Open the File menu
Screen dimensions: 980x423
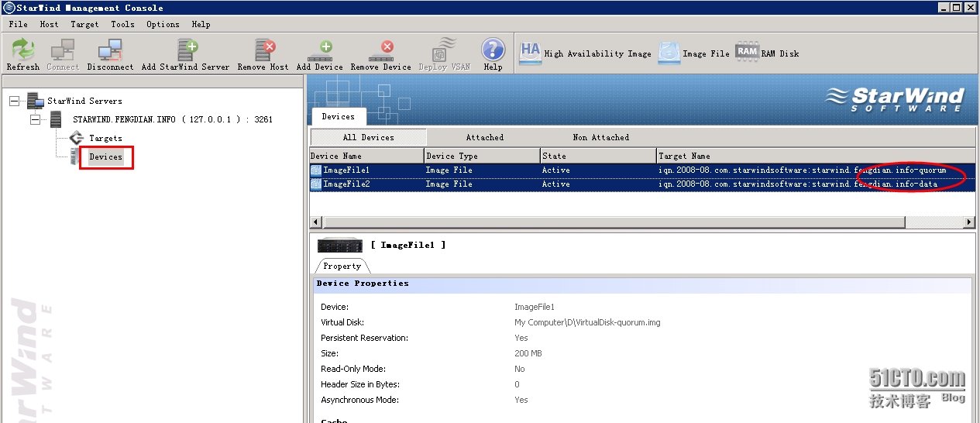click(x=18, y=24)
